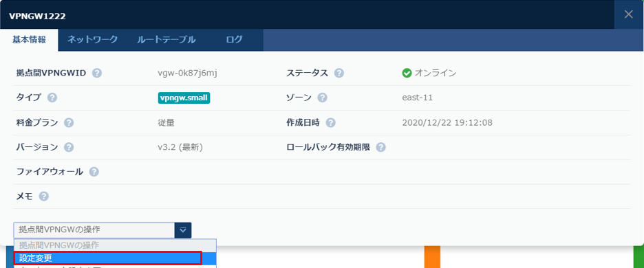
Task: Click the 拠点間VPNGWの操作 select box
Action: 103,230
